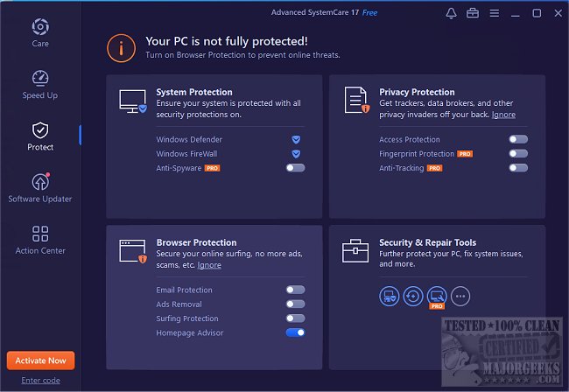The height and width of the screenshot is (392, 569).
Task: Click the Windows FireWall shield status icon
Action: (296, 154)
